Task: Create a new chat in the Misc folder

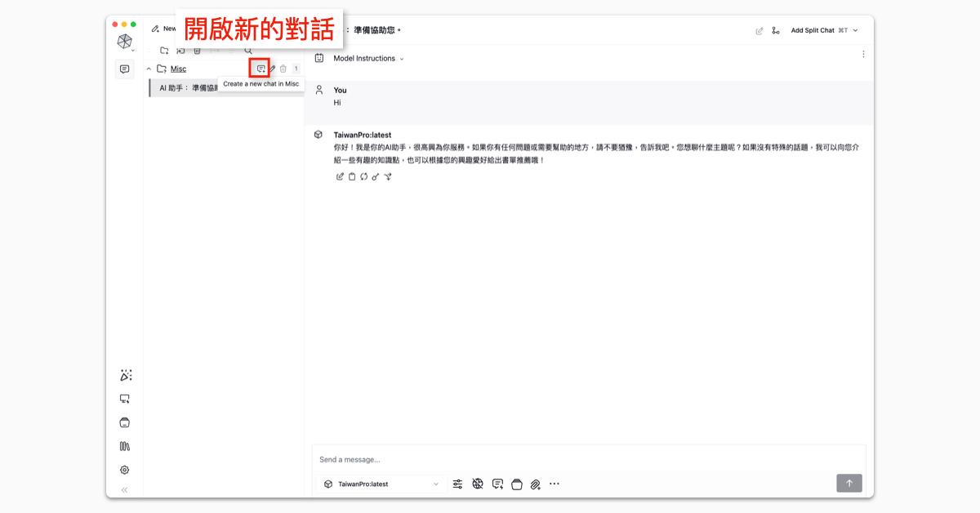Action: (261, 69)
